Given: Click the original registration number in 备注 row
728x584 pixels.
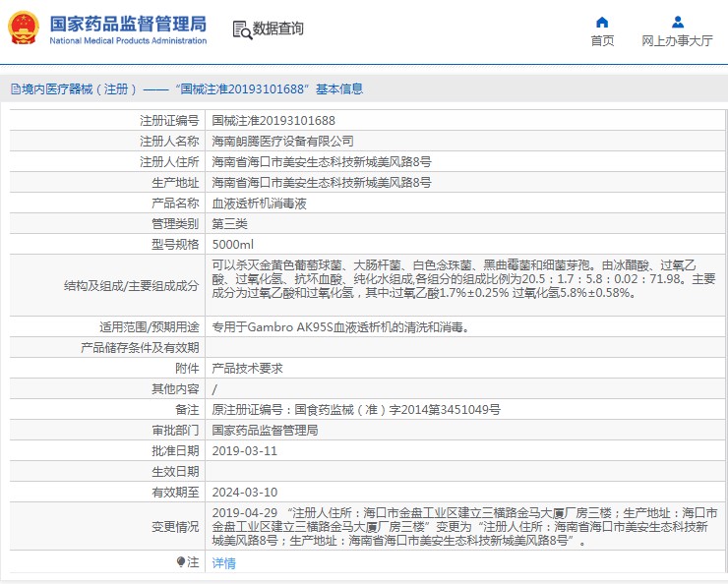Looking at the screenshot, I should click(x=356, y=409).
